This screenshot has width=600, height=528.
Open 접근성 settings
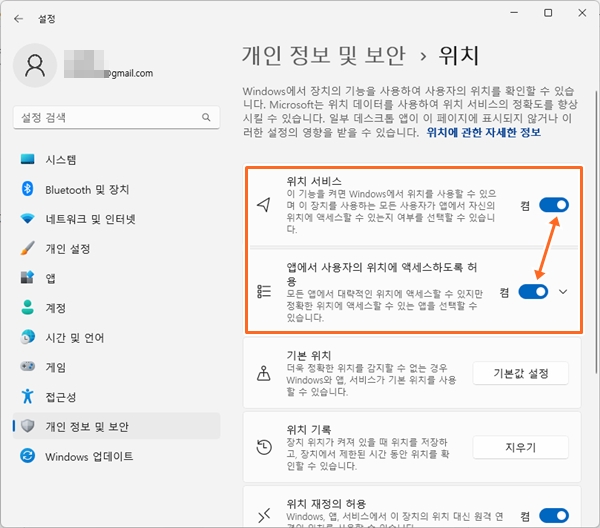click(116, 396)
